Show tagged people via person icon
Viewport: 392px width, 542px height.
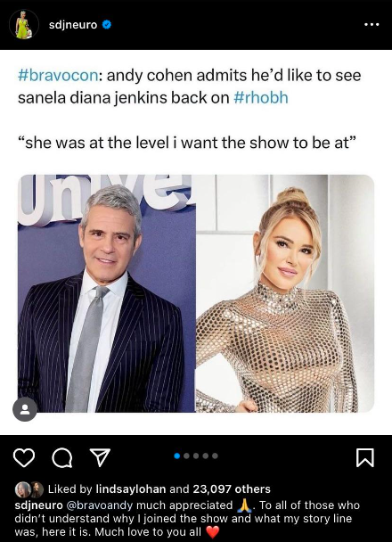[25, 409]
